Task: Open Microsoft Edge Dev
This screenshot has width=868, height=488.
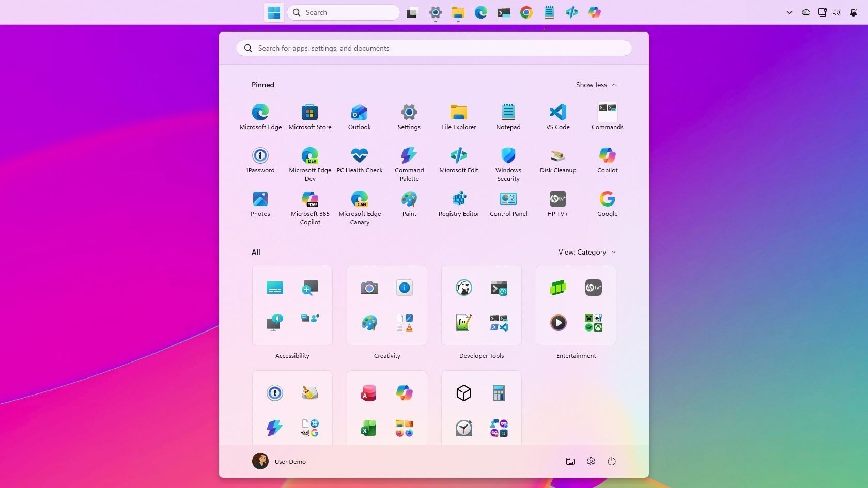Action: click(310, 164)
